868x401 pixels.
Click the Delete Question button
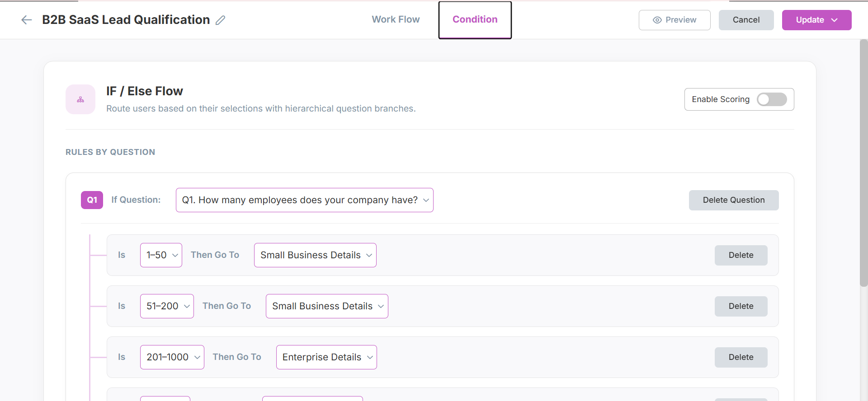click(734, 200)
